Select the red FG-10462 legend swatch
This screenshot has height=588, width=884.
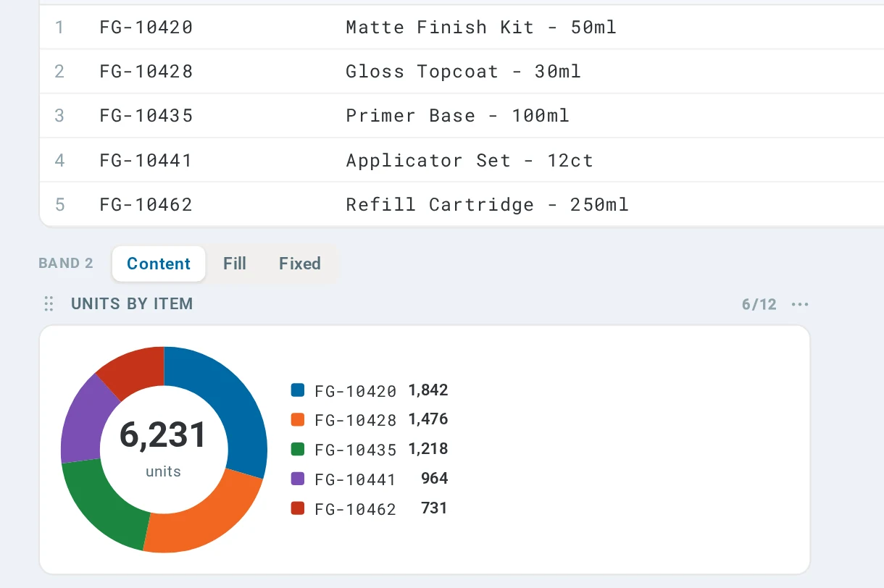[x=297, y=508]
